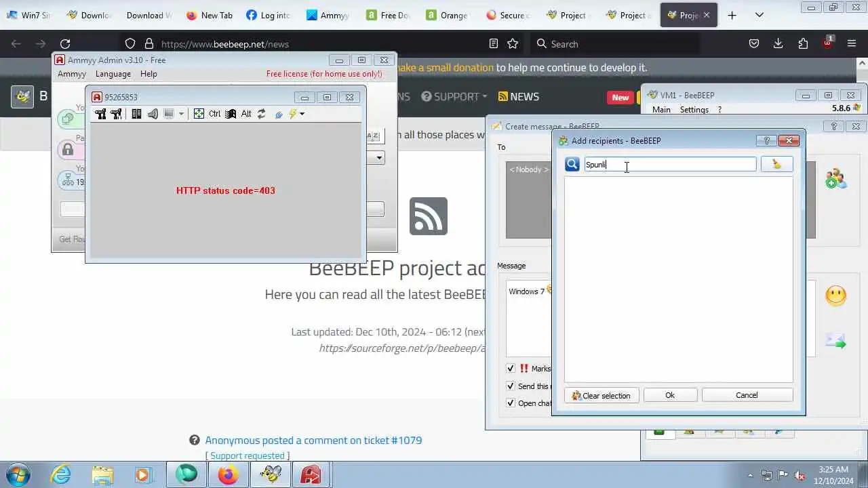Open the file manager icon in Ammyy session toolbar
Image resolution: width=868 pixels, height=488 pixels.
(136, 114)
